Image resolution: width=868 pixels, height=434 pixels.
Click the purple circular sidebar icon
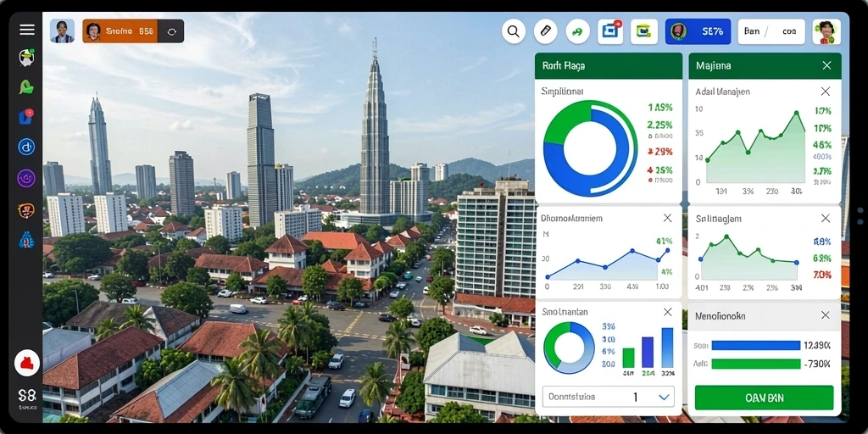[x=26, y=178]
